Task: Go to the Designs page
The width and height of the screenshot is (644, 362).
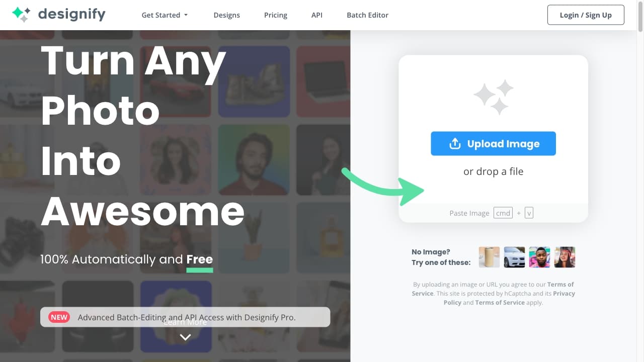Action: 226,15
